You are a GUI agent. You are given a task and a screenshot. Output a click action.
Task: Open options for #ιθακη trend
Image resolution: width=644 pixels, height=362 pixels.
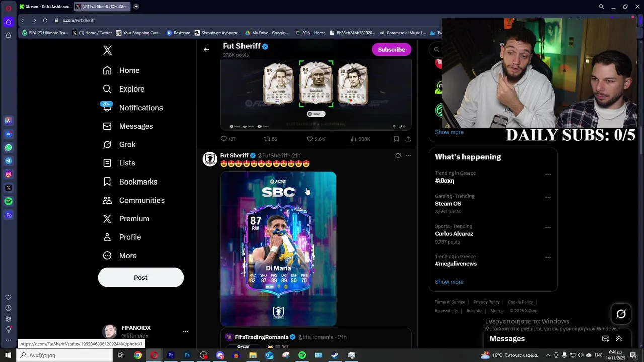click(x=548, y=174)
